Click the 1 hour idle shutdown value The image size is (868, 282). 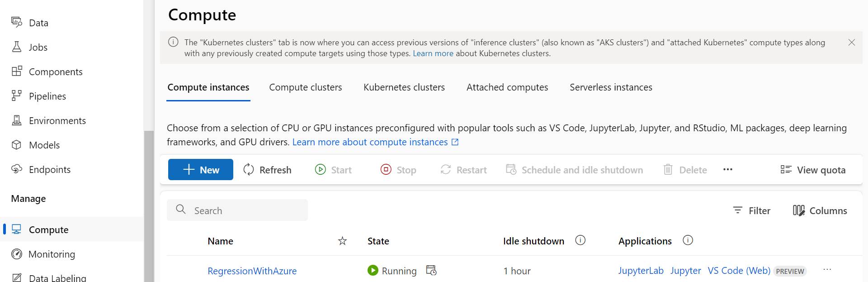(x=517, y=271)
